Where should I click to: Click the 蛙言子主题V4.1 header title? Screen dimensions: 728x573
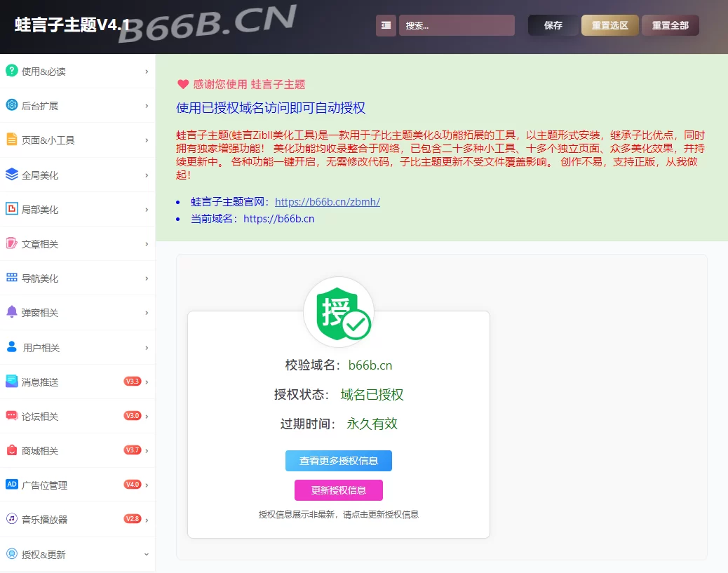(x=72, y=25)
